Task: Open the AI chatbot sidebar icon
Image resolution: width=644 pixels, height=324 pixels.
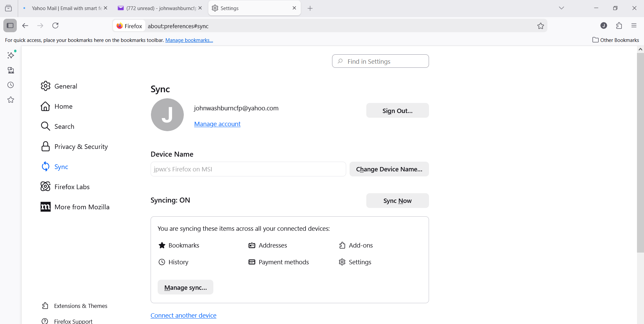Action: click(x=11, y=55)
